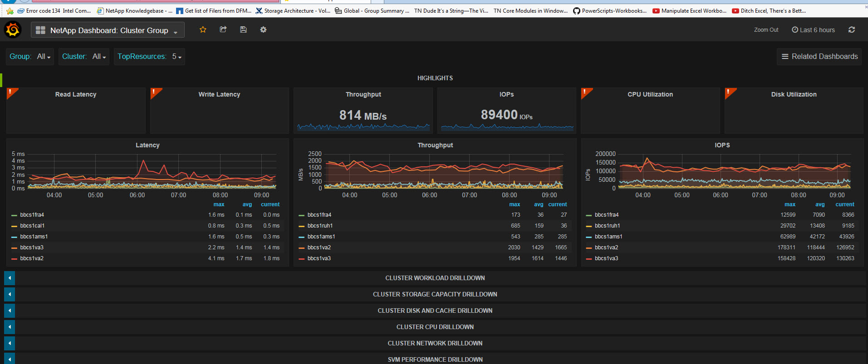This screenshot has height=364, width=868.
Task: Toggle bbcs1va2 series in Throughput legend
Action: pyautogui.click(x=319, y=248)
